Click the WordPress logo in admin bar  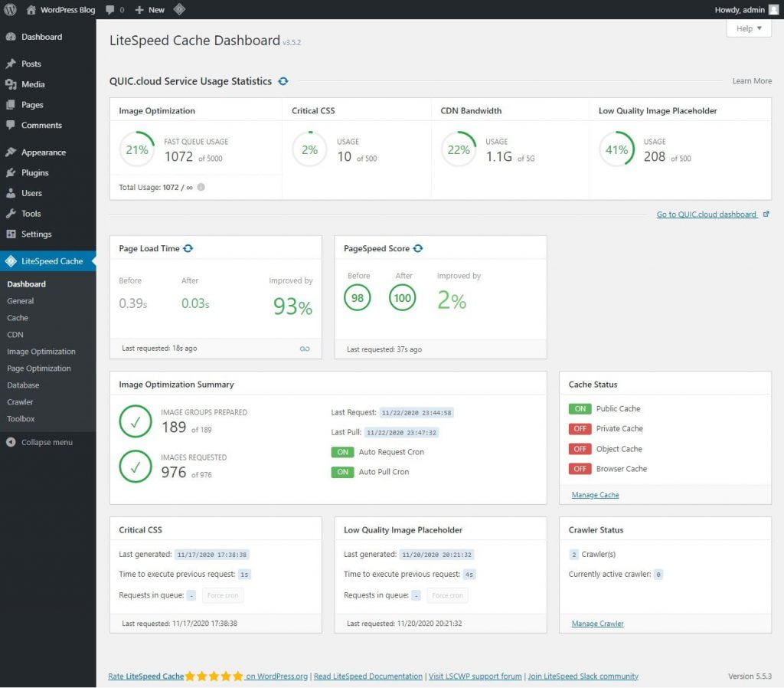10,9
